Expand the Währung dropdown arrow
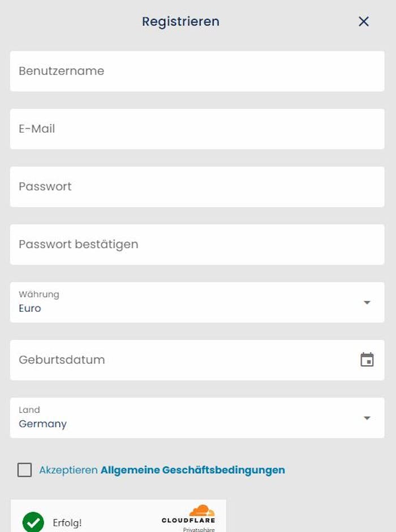This screenshot has height=532, width=396. pos(367,302)
